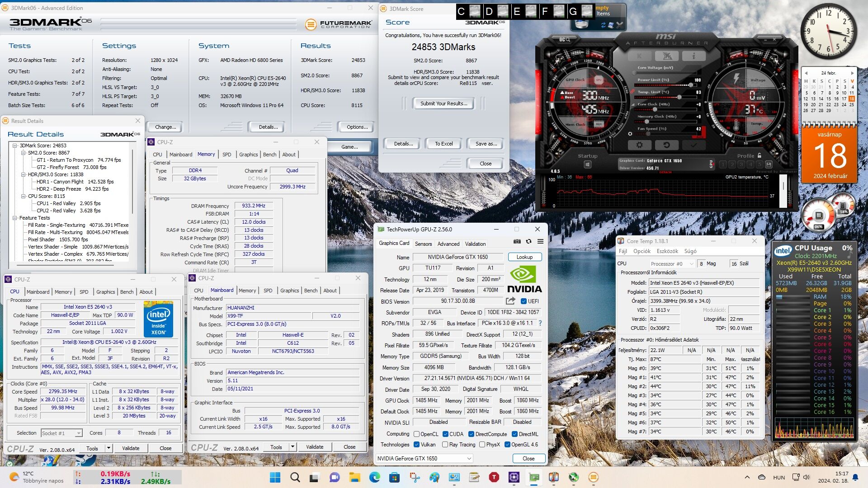Screen dimensions: 868x488
Task: Open the Eszközök menu in Core Temp
Action: 667,251
